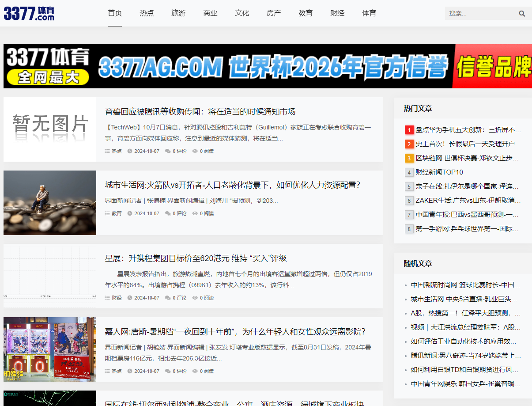The width and height of the screenshot is (532, 406).
Task: Click the eye views icon on 星展 article
Action: (195, 298)
